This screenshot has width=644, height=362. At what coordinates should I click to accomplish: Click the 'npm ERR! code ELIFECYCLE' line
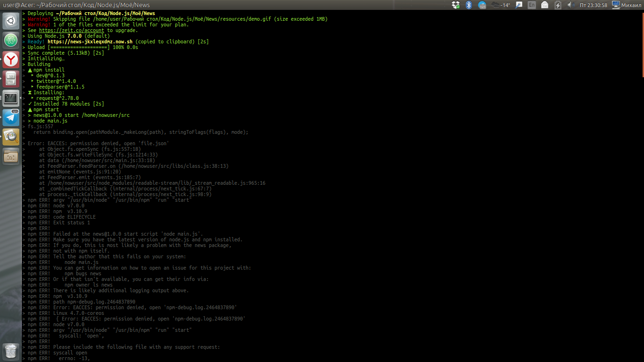(x=62, y=217)
